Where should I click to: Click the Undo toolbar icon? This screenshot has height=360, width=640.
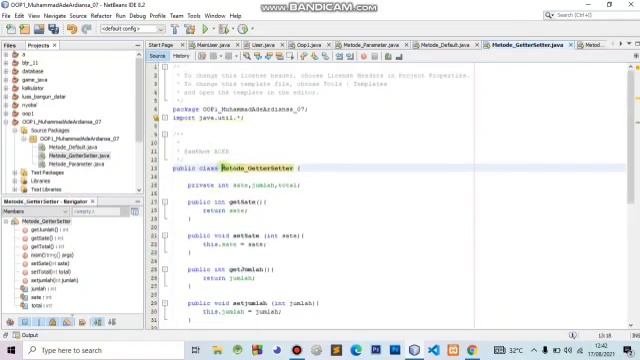(72, 29)
